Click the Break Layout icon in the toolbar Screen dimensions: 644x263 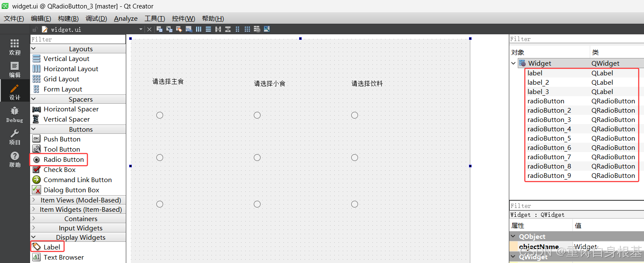tap(257, 29)
